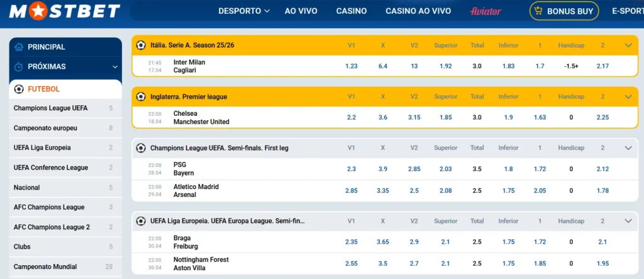The width and height of the screenshot is (644, 279).
Task: Open the Nottingham Forest vs Aston Villa match
Action: coord(201,264)
